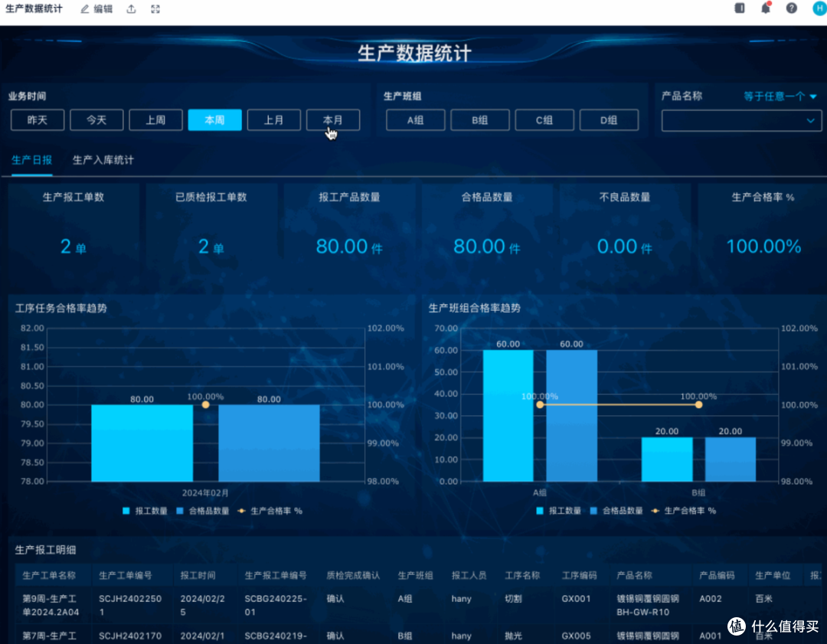Toggle the 本周 time filter
Screen dimensions: 827x644
(214, 120)
